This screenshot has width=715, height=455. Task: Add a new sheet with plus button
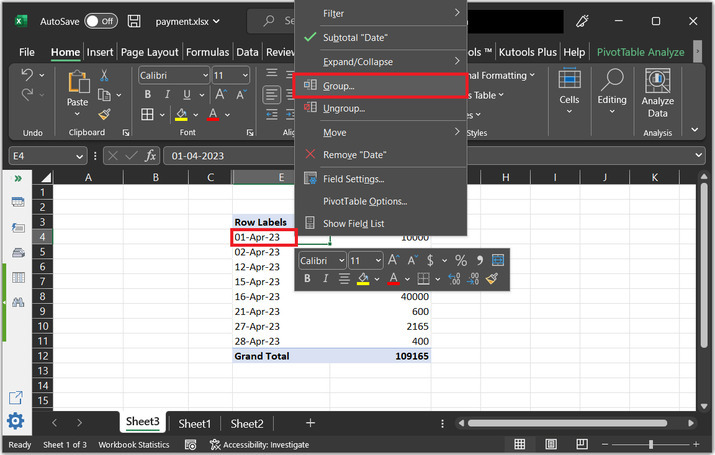pos(311,423)
